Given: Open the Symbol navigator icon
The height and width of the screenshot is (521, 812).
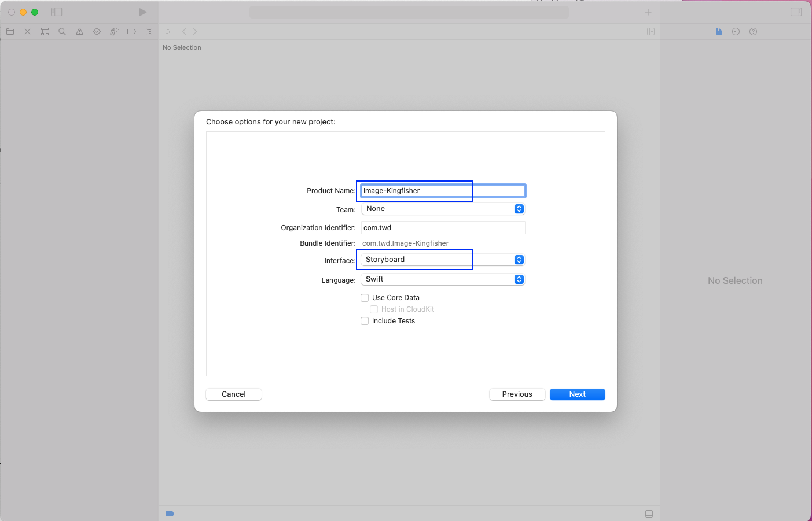Looking at the screenshot, I should point(45,32).
